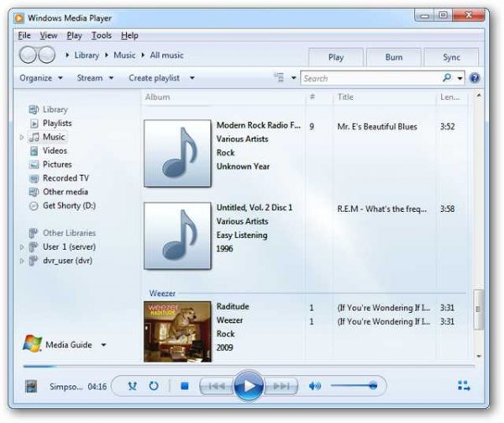Skip to the previous track
The height and width of the screenshot is (423, 504).
217,386
